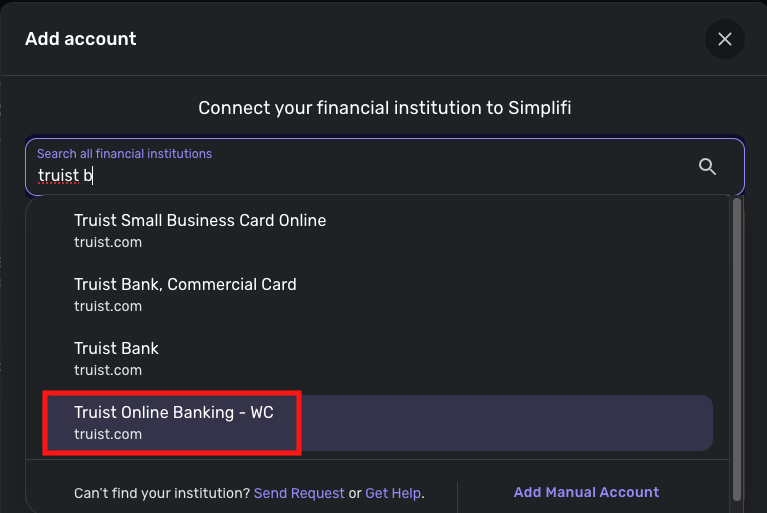The height and width of the screenshot is (513, 767).
Task: Click truist.com under Truist Online Banking - WC
Action: [x=108, y=434]
